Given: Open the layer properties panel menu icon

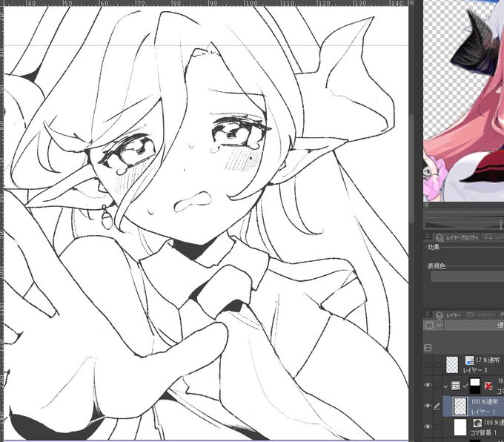Looking at the screenshot, I should [427, 237].
